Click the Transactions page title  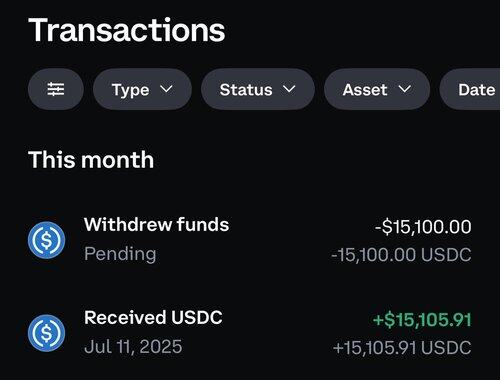point(127,30)
